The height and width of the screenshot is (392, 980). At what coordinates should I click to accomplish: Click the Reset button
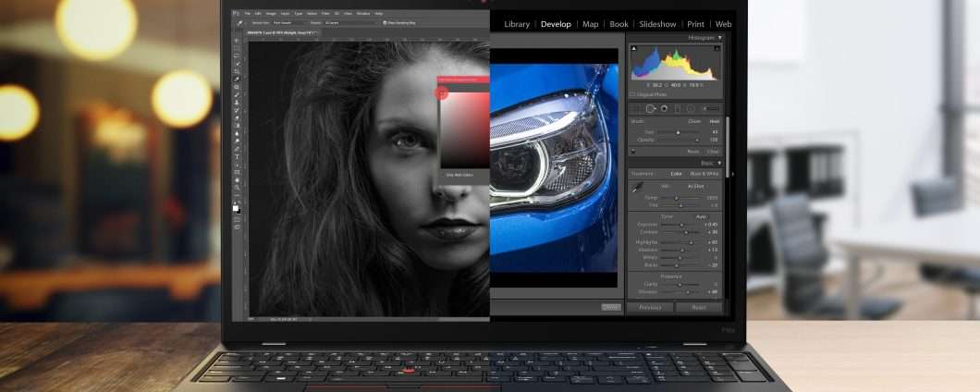click(698, 307)
